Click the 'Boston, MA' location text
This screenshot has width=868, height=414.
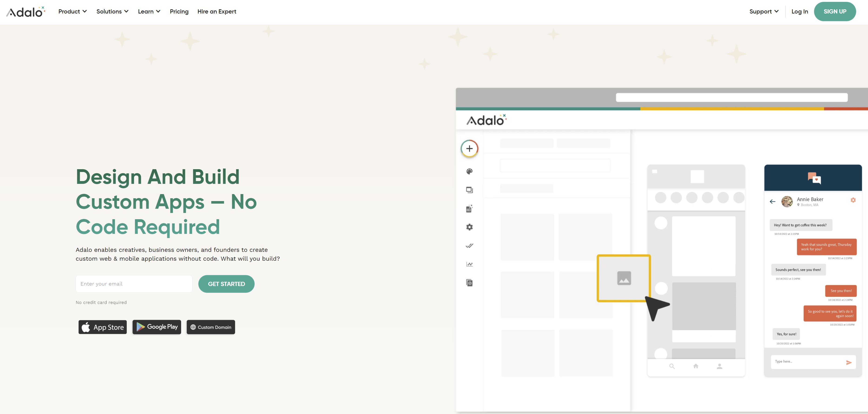pyautogui.click(x=809, y=205)
